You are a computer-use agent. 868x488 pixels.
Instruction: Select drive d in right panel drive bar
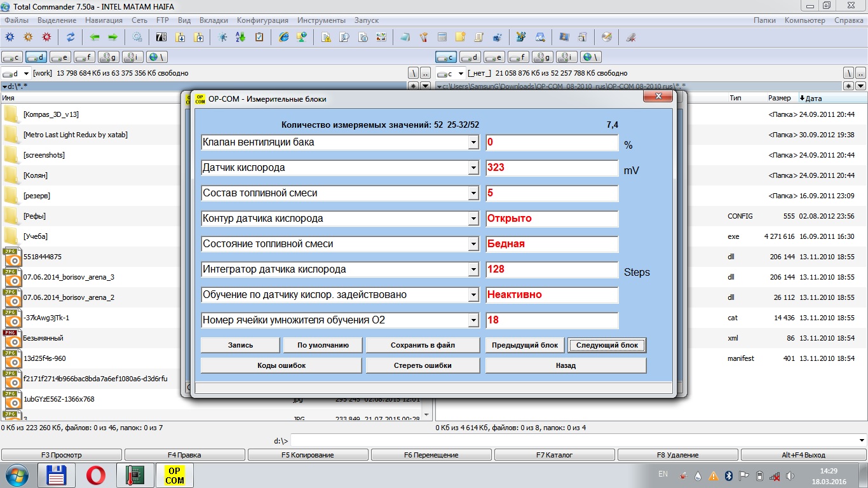point(470,57)
